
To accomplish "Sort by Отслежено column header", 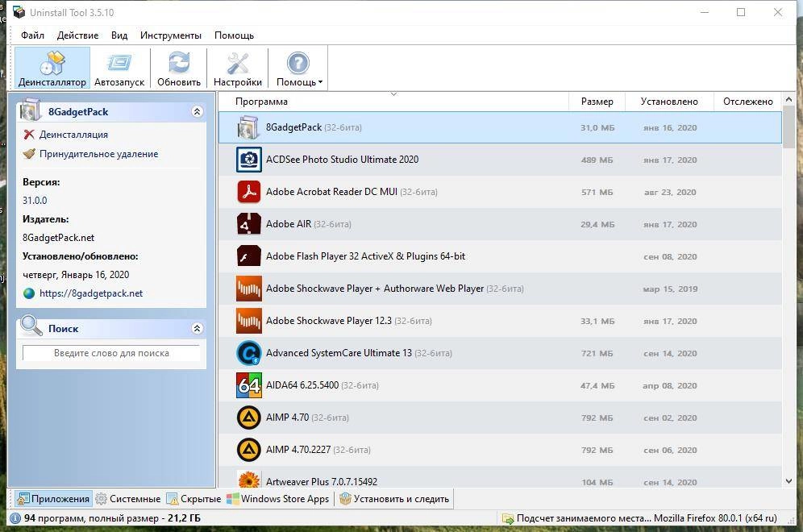I will [747, 102].
